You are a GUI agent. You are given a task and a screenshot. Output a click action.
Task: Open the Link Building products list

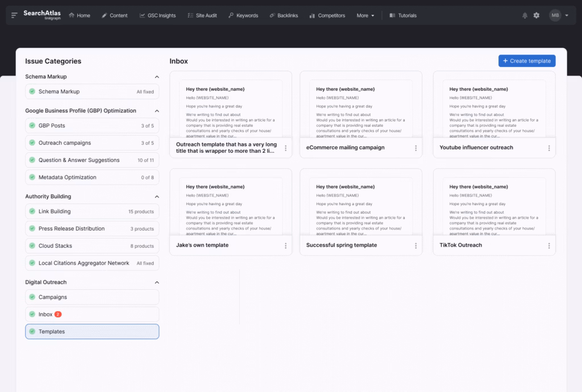92,211
